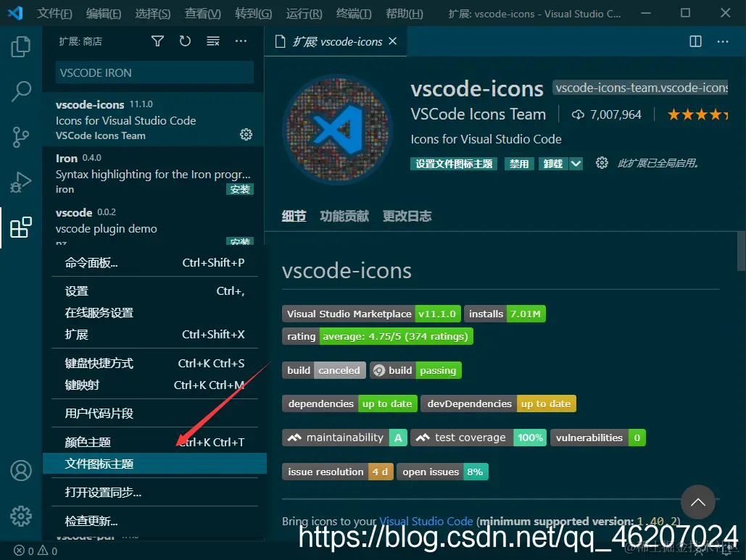
Task: Click the installs 7.01M badge
Action: [505, 314]
